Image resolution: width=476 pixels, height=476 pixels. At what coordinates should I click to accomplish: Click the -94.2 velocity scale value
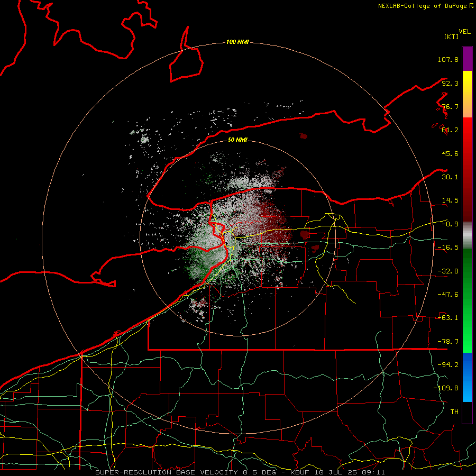[448, 365]
